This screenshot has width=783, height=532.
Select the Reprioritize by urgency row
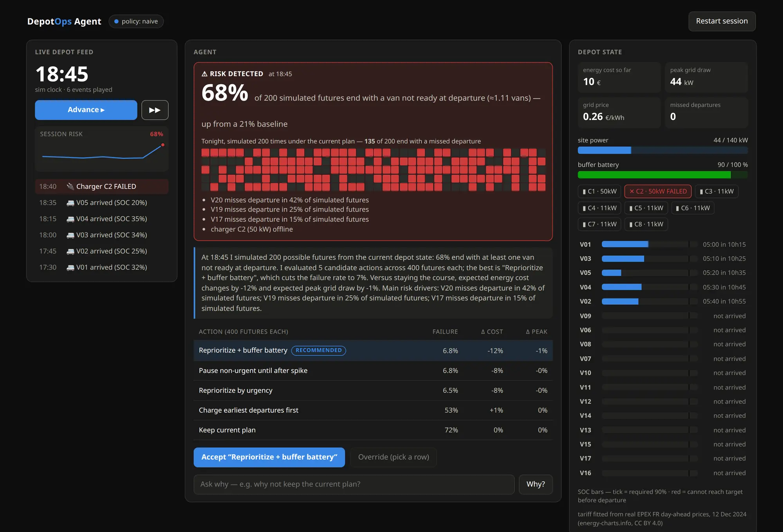[373, 390]
